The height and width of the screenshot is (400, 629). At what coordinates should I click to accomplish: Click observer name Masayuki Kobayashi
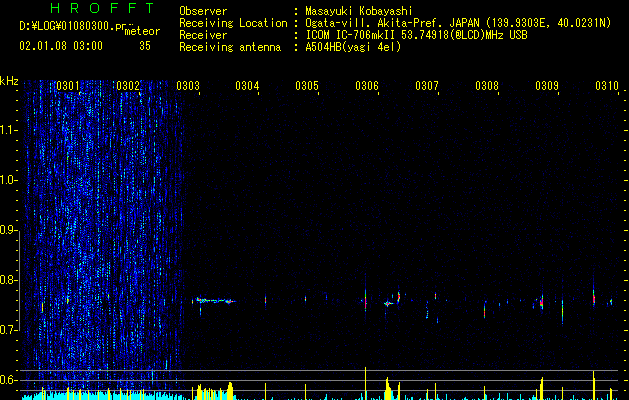358,11
